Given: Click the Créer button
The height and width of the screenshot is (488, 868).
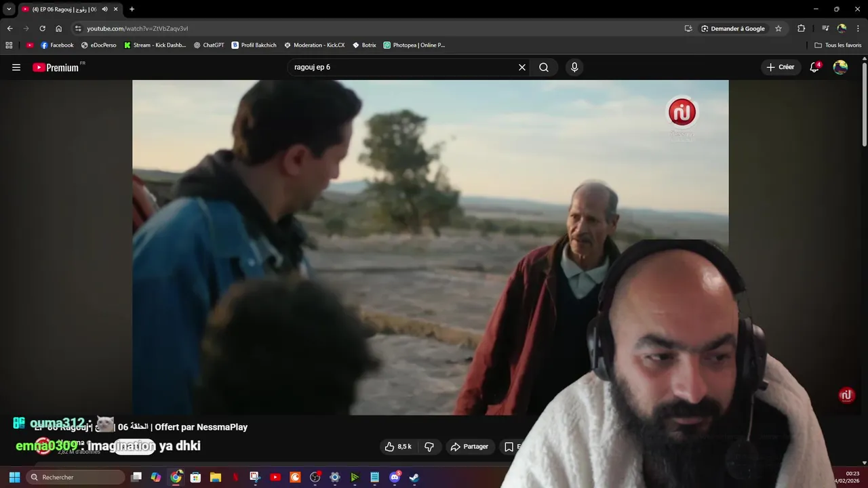Looking at the screenshot, I should coord(781,67).
